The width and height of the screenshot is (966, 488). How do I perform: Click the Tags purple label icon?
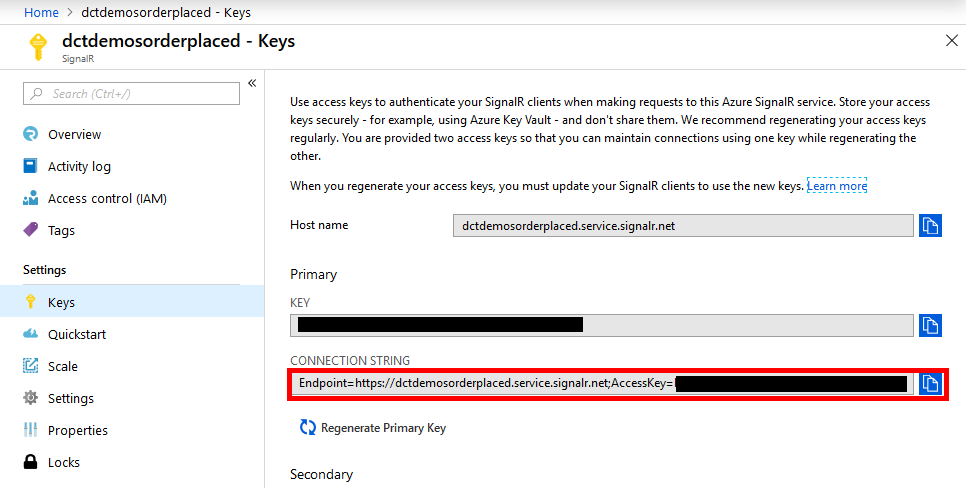coord(30,230)
